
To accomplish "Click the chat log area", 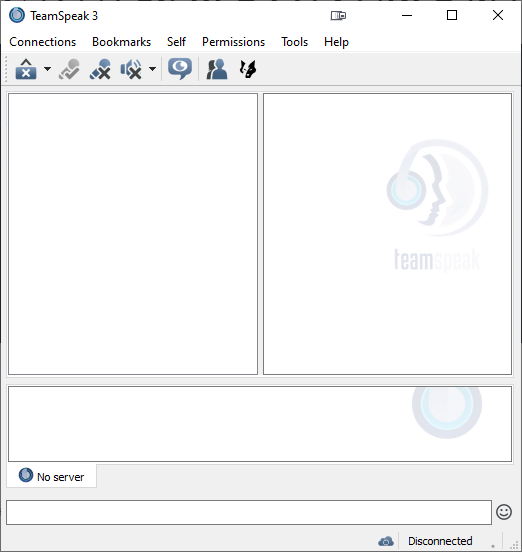I will coord(260,424).
